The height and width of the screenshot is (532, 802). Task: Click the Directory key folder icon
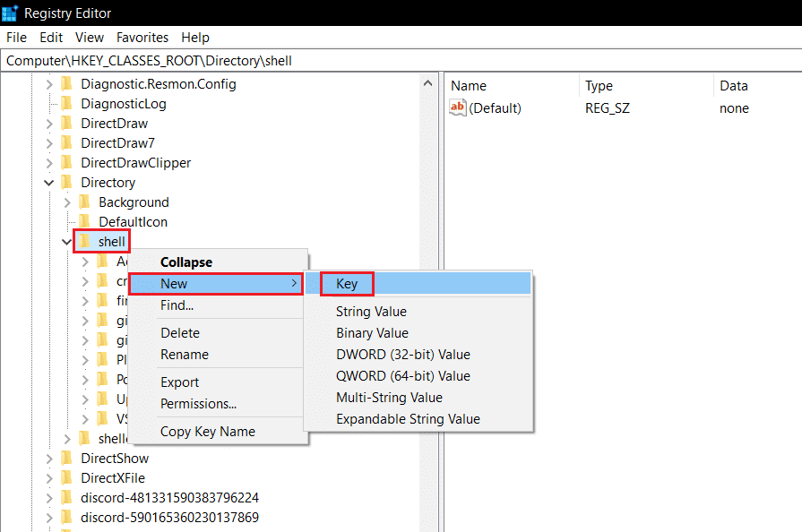pos(67,182)
